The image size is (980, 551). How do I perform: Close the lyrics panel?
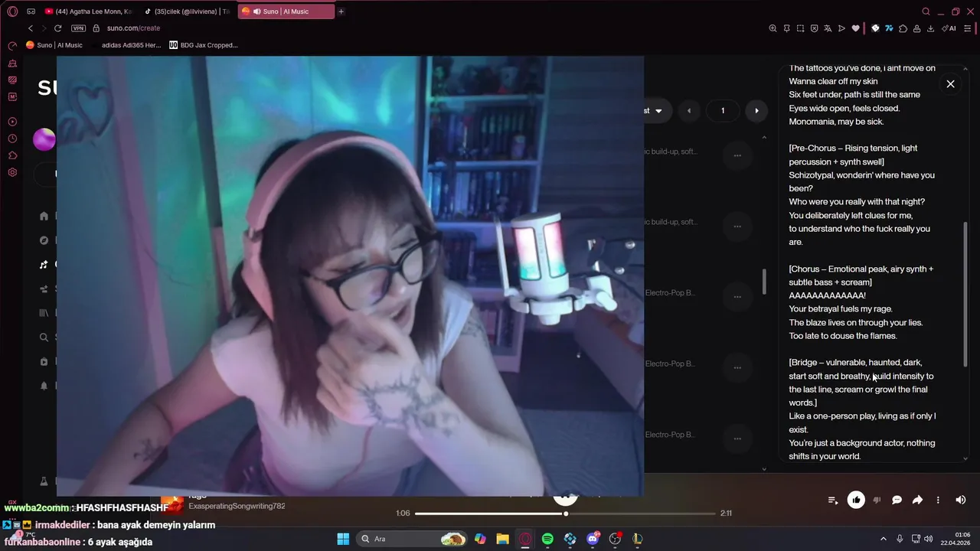[x=950, y=84]
